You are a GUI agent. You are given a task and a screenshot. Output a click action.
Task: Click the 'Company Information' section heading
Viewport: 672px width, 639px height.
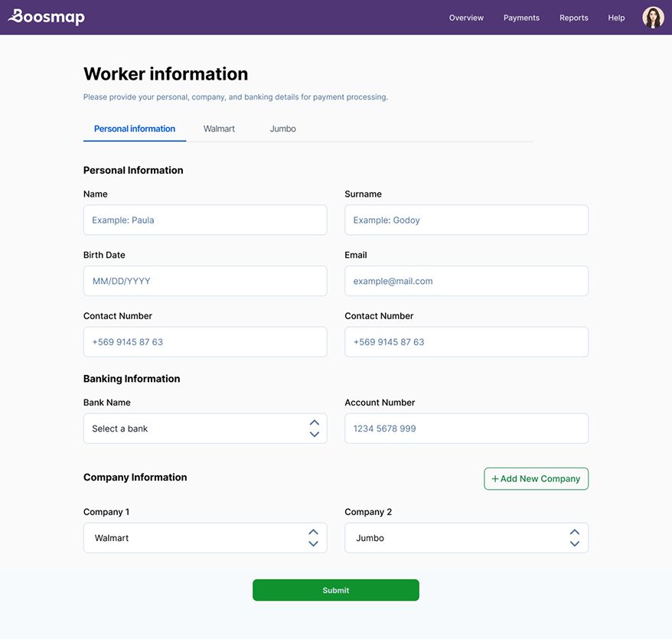point(135,477)
